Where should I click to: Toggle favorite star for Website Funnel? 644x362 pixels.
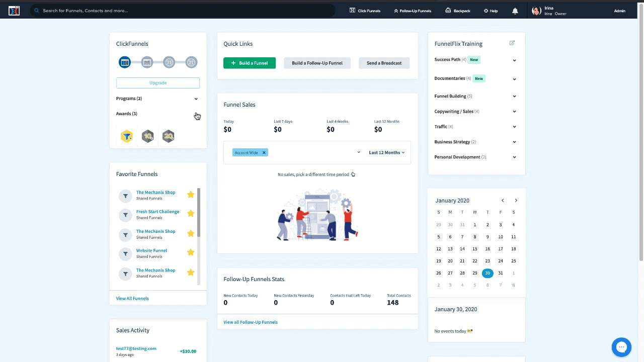[191, 252]
